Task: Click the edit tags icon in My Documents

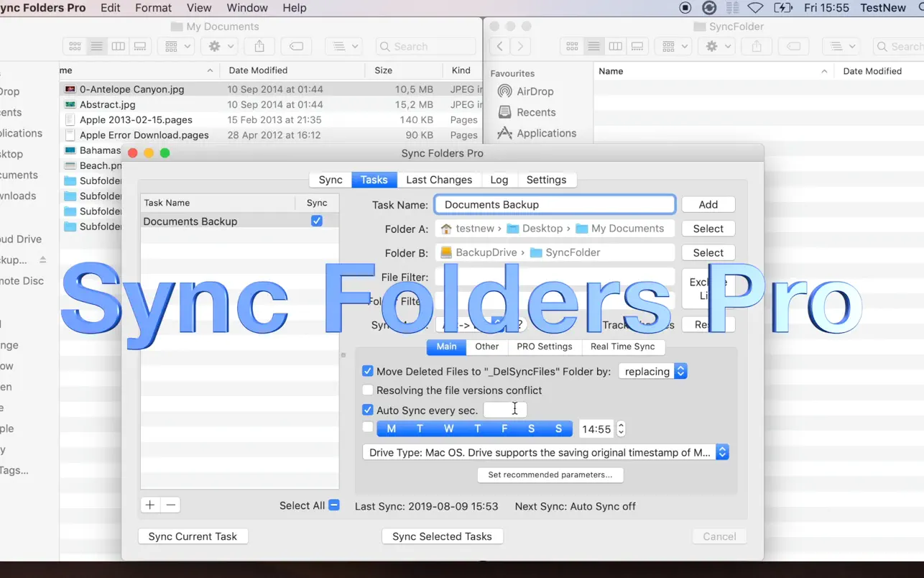Action: point(296,46)
